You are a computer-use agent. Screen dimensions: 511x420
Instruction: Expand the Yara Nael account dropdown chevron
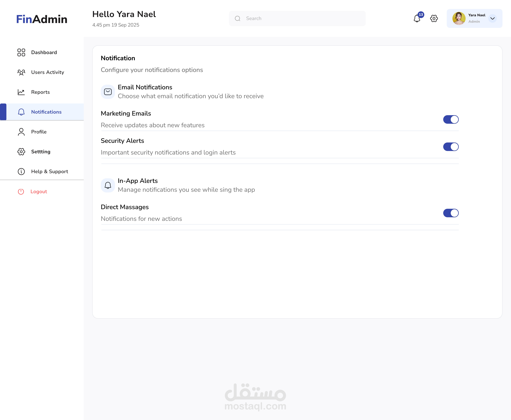tap(492, 18)
